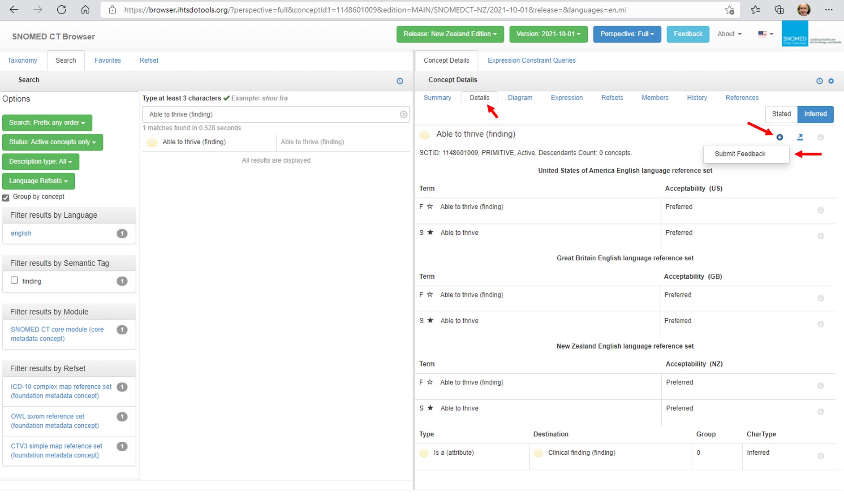This screenshot has width=844, height=504.
Task: Switch to Stated view
Action: [781, 114]
